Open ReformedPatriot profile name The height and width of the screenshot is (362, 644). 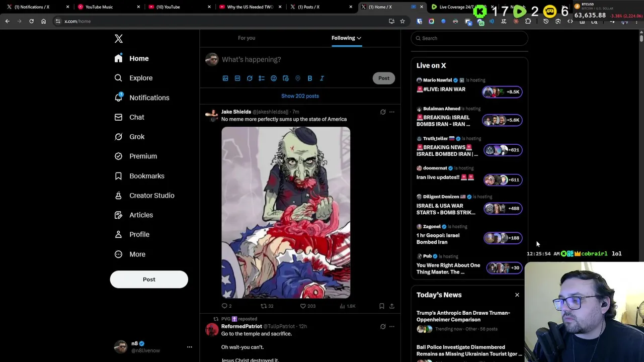point(242,326)
